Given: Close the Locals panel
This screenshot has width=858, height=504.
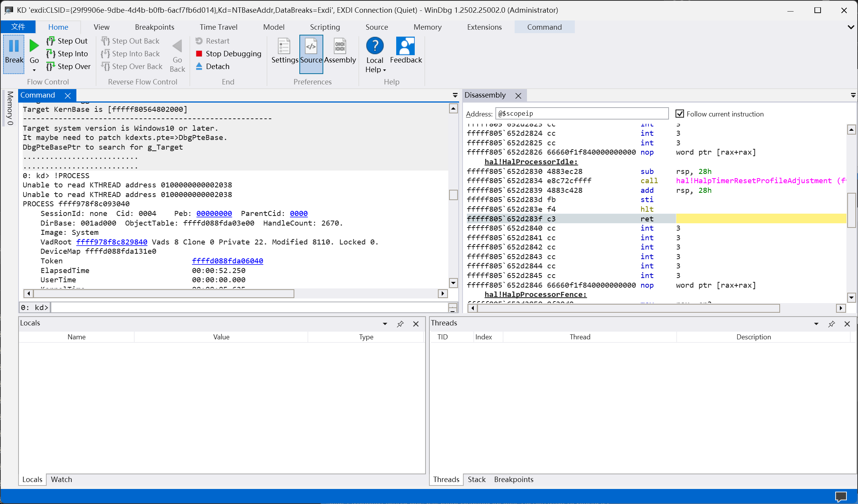Looking at the screenshot, I should coord(416,324).
